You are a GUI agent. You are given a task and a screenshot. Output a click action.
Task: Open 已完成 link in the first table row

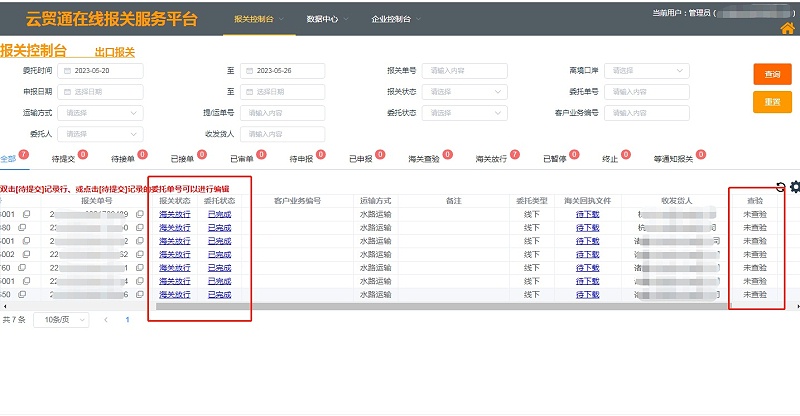pyautogui.click(x=220, y=214)
